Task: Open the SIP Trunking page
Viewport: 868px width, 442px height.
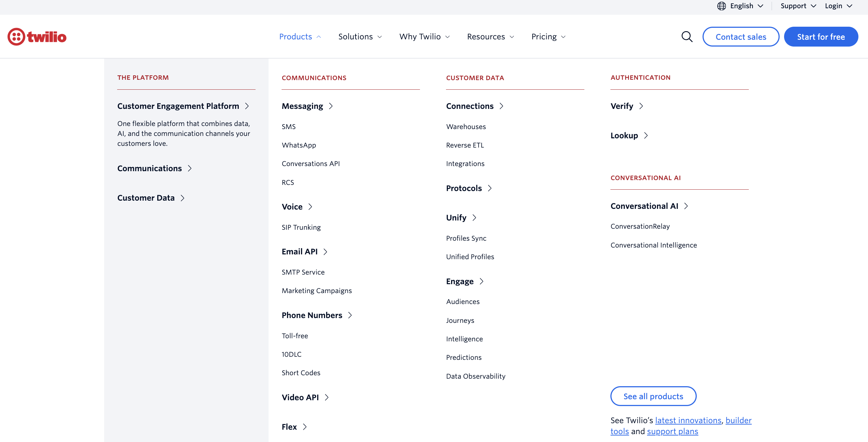Action: click(x=301, y=227)
